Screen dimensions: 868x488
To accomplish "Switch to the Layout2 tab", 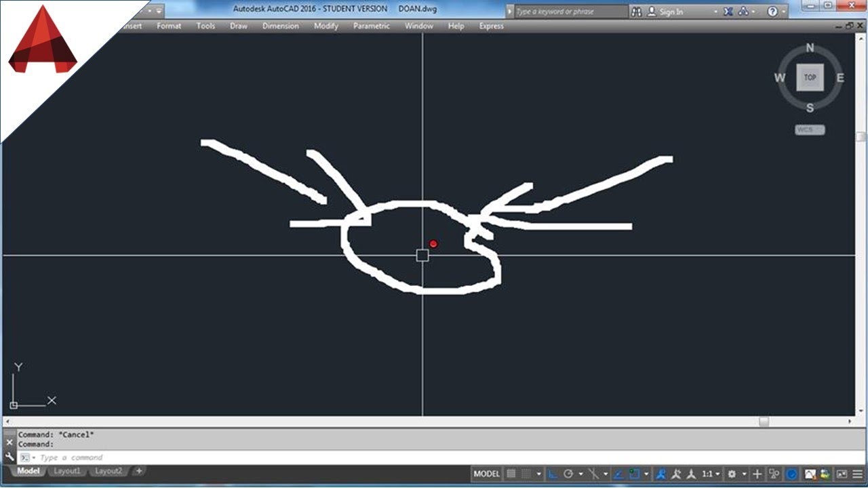I will 108,471.
